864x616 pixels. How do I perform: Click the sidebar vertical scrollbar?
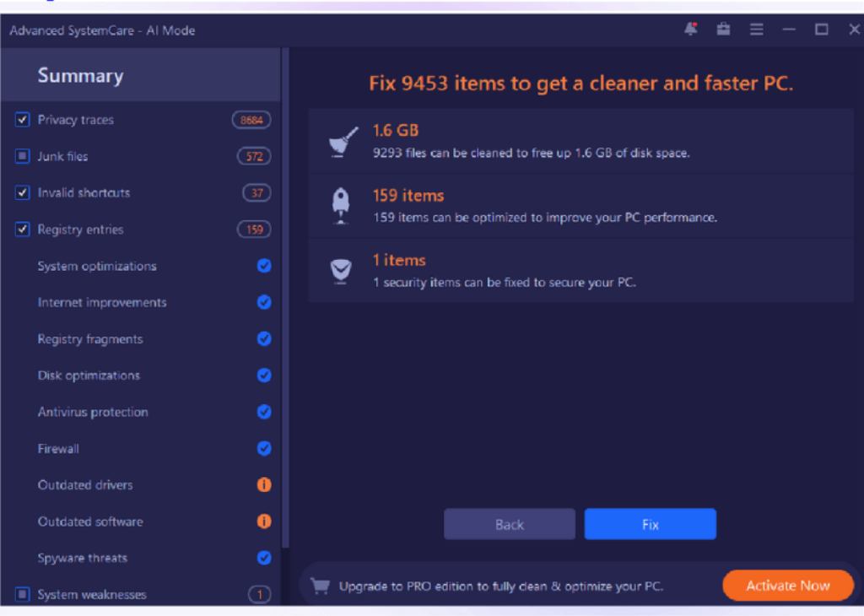click(x=285, y=298)
